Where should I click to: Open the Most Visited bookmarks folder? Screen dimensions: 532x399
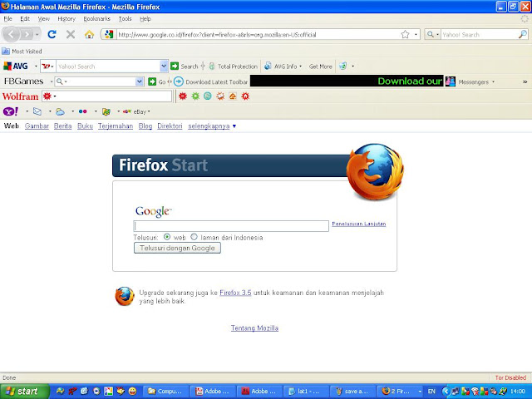click(x=22, y=52)
